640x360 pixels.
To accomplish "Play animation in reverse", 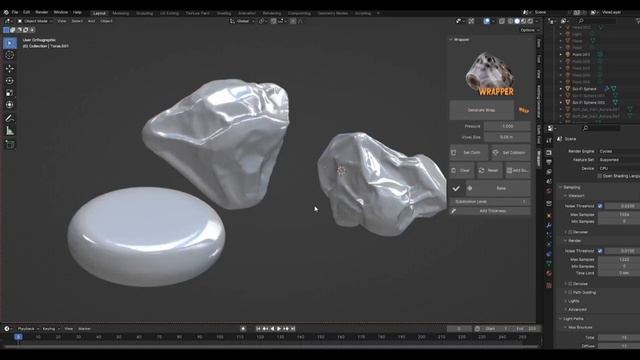I will (x=272, y=329).
